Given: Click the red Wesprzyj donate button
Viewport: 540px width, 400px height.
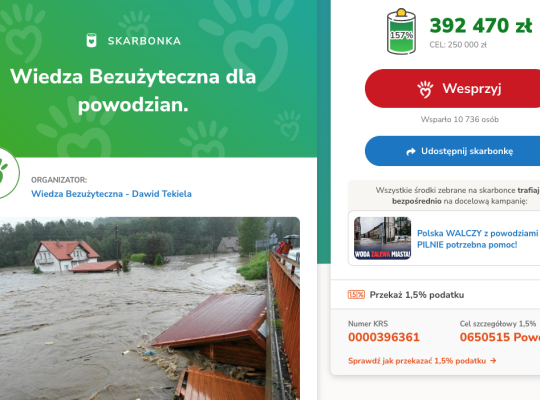Looking at the screenshot, I should [453, 89].
